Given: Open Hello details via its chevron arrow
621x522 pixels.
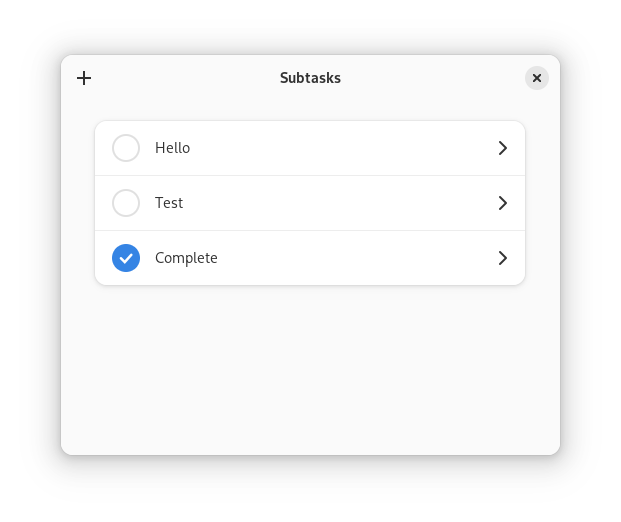Looking at the screenshot, I should tap(503, 148).
